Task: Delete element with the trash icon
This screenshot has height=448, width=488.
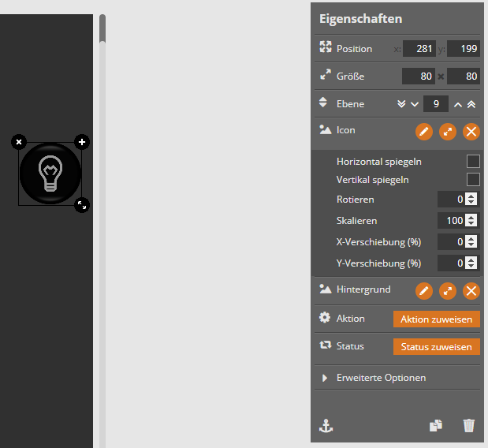Action: (469, 425)
